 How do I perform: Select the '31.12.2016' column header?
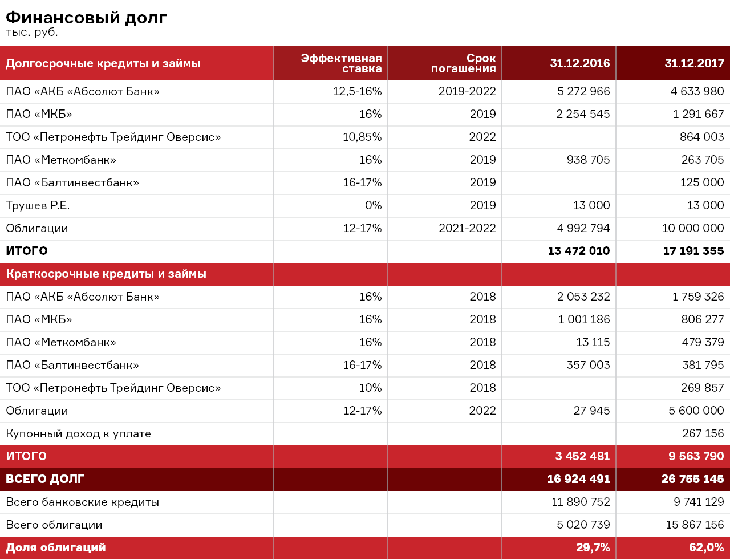point(580,63)
